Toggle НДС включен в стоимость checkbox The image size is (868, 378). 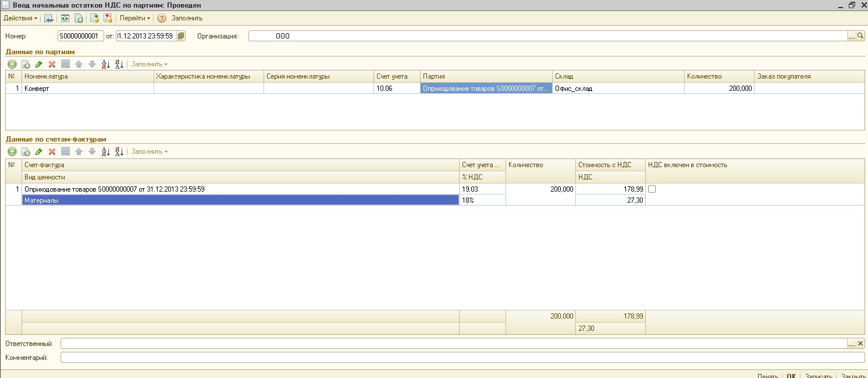(x=652, y=189)
